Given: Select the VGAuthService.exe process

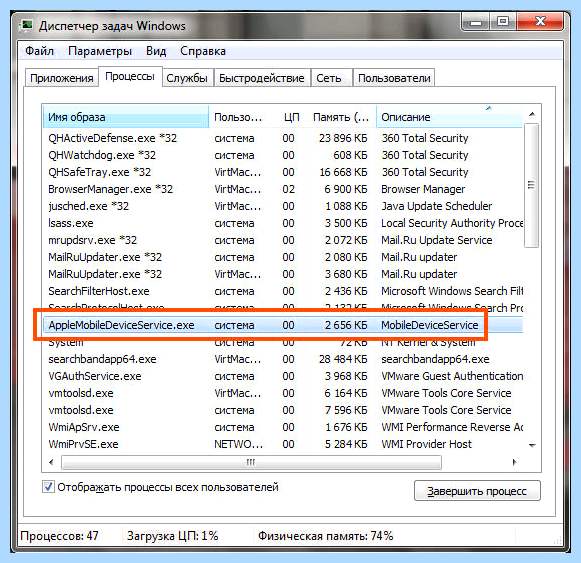Looking at the screenshot, I should (283, 376).
